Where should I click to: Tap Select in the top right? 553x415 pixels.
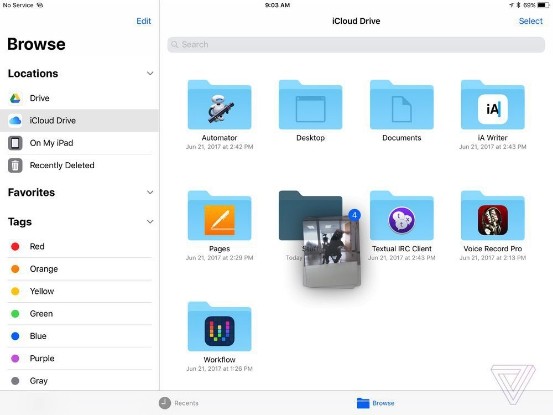(x=530, y=21)
